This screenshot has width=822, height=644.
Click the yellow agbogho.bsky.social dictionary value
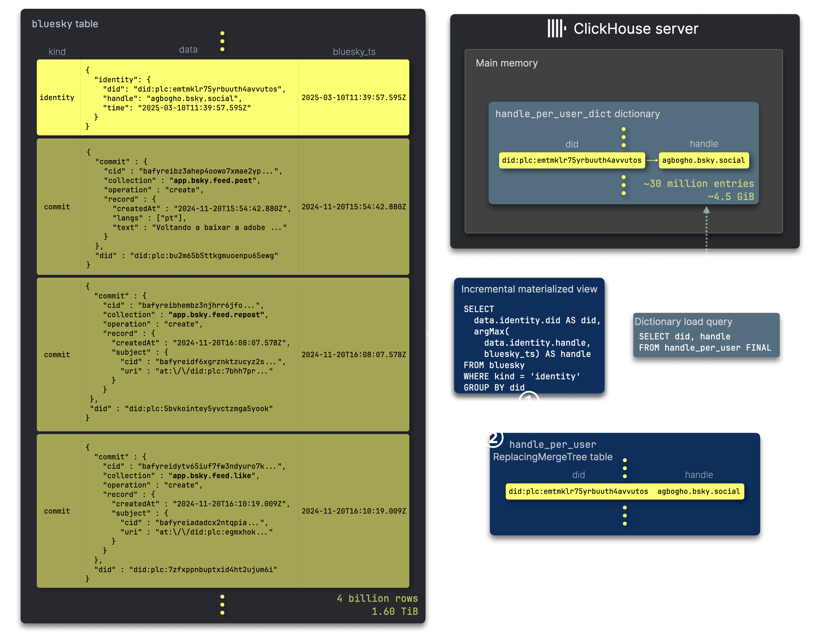[x=703, y=160]
